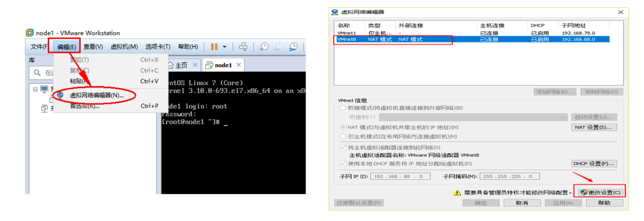
Task: Click the 自动设置(U)... button
Action: pos(594,117)
